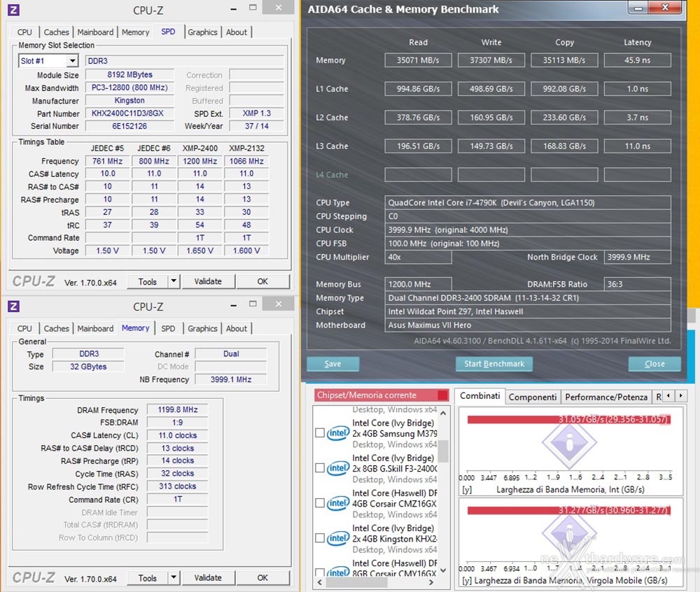
Task: Expand the Tools arrow in the CPU-Z Memory window
Action: [x=174, y=578]
